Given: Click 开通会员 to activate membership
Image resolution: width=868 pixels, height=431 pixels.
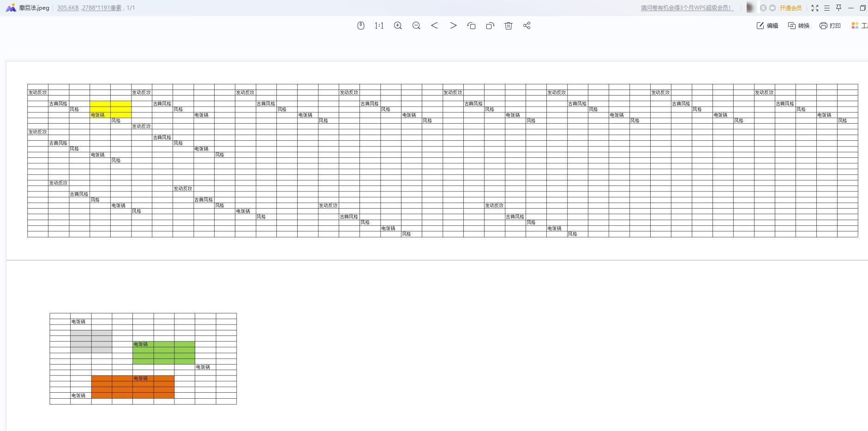Looking at the screenshot, I should pyautogui.click(x=790, y=8).
